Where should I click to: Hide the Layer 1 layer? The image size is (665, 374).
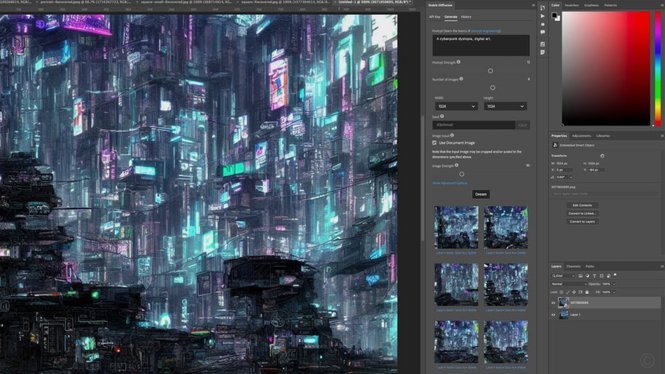point(553,315)
